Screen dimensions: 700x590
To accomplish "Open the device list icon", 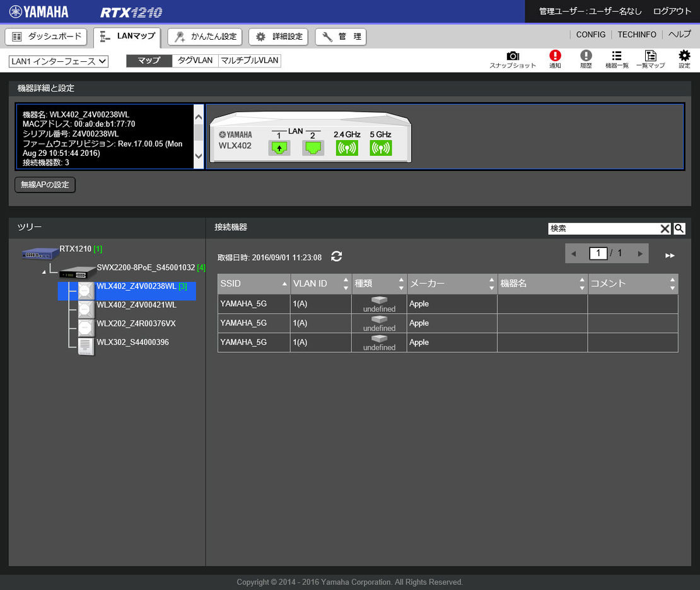I will (617, 59).
